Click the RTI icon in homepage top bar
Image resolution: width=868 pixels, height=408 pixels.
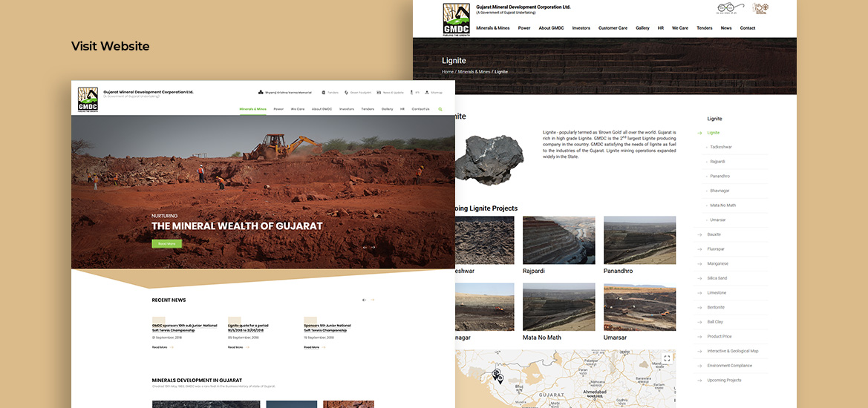pyautogui.click(x=412, y=92)
